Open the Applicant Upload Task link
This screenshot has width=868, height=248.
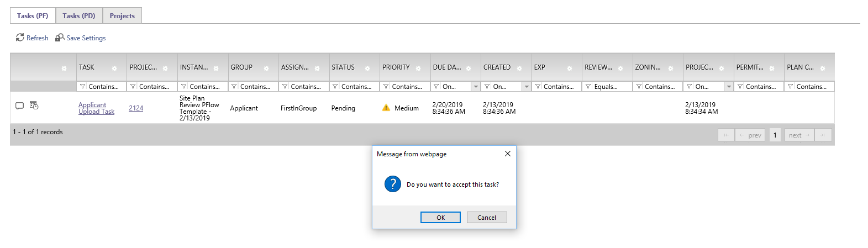96,108
